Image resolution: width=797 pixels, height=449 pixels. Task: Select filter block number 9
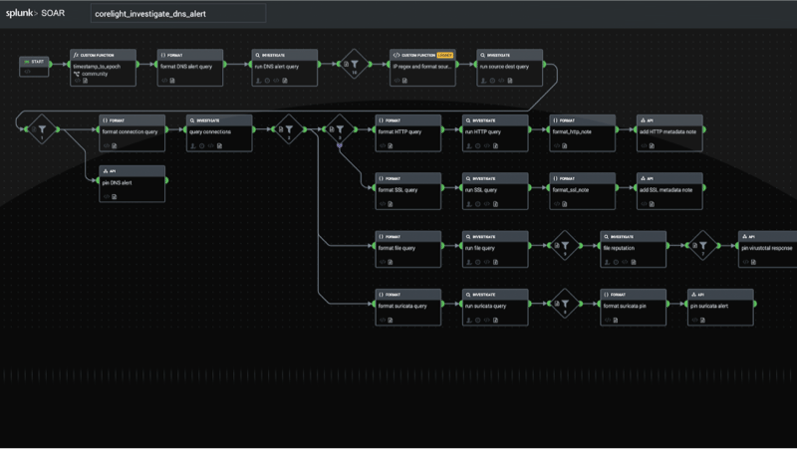tap(565, 246)
